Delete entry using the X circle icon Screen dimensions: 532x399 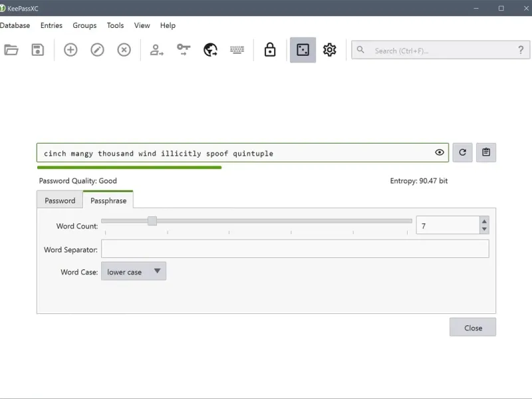pyautogui.click(x=124, y=50)
